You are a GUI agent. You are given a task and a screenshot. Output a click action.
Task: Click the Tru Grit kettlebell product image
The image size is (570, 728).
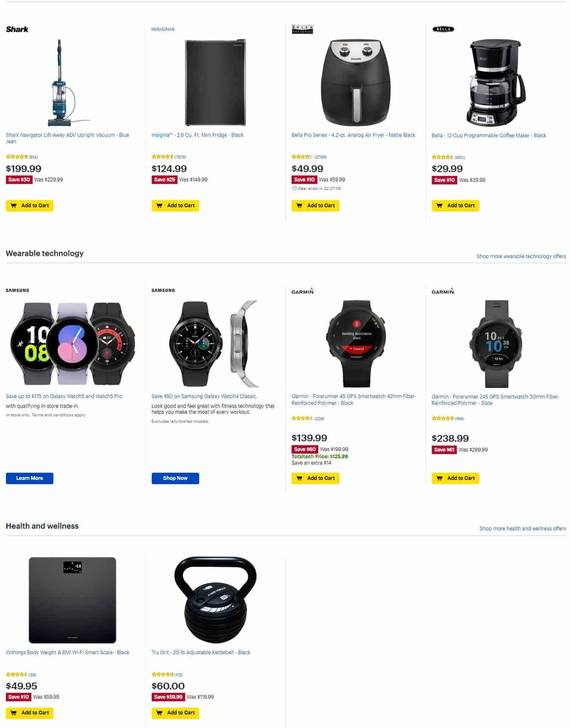pos(215,600)
